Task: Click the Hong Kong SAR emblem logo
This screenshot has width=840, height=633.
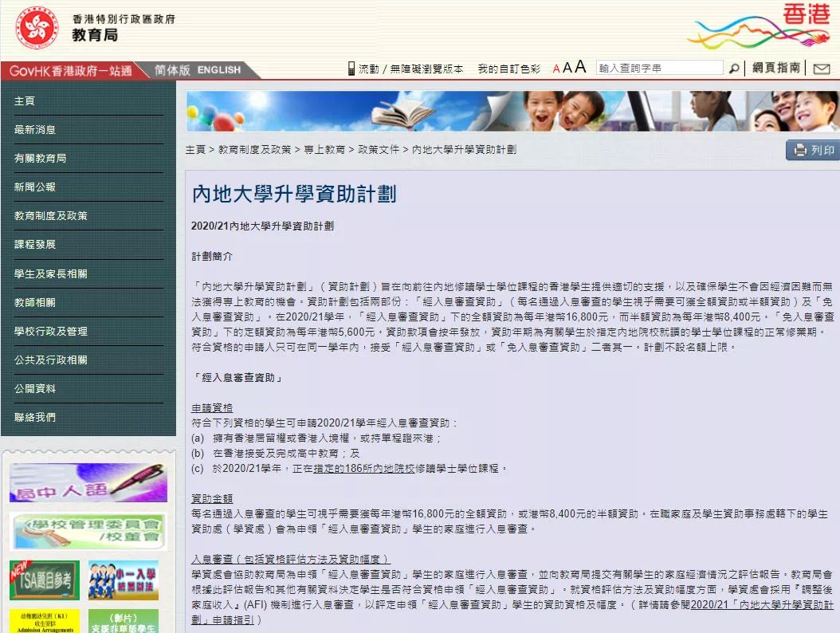Action: pos(37,28)
